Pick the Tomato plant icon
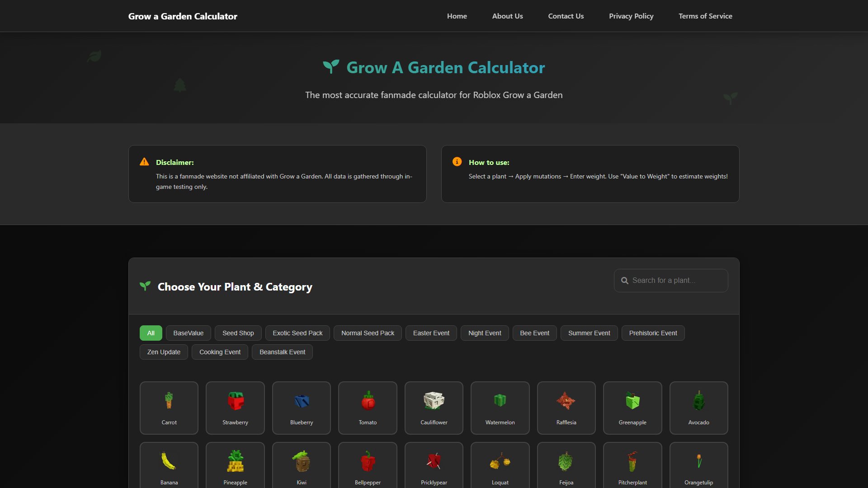This screenshot has height=488, width=868. click(368, 401)
